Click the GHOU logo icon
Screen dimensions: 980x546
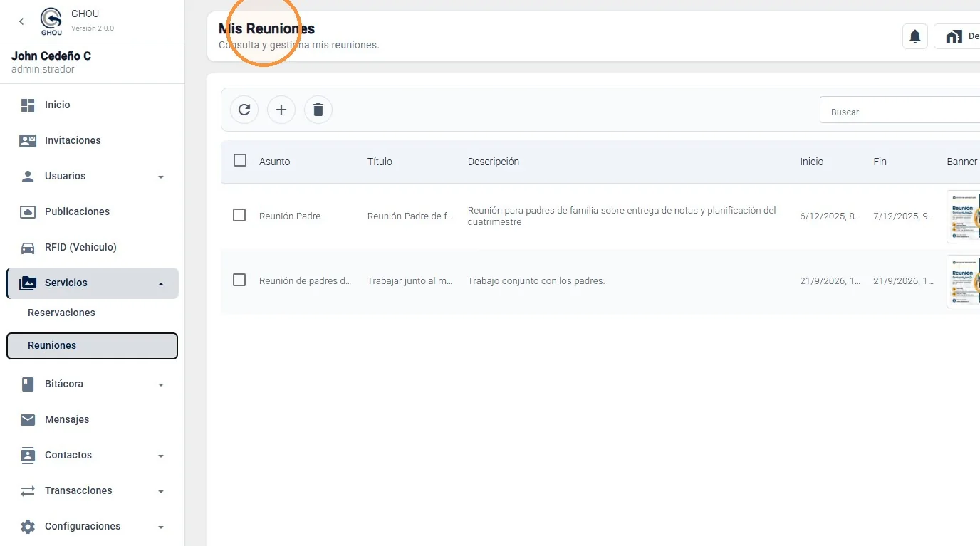[x=51, y=21]
